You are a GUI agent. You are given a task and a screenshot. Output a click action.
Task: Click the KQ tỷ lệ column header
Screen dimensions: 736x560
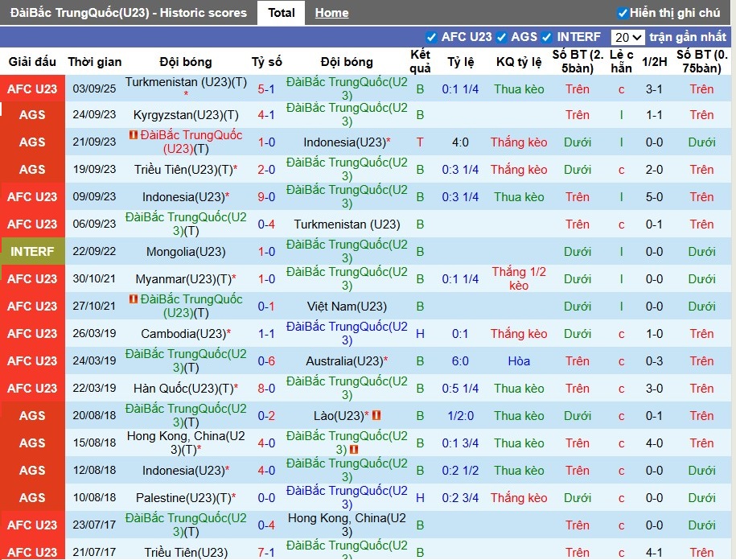[519, 62]
